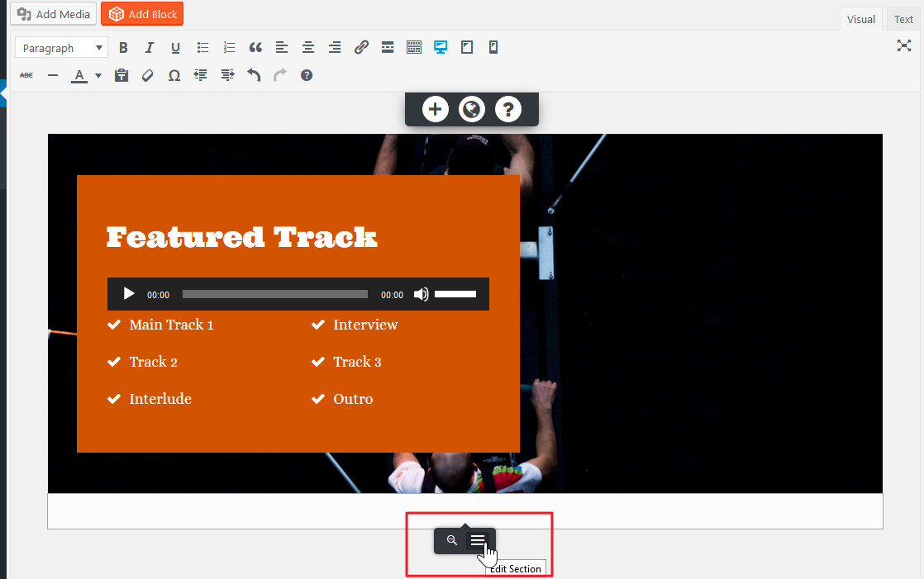Image resolution: width=924 pixels, height=579 pixels.
Task: Play the featured track audio
Action: (x=128, y=294)
